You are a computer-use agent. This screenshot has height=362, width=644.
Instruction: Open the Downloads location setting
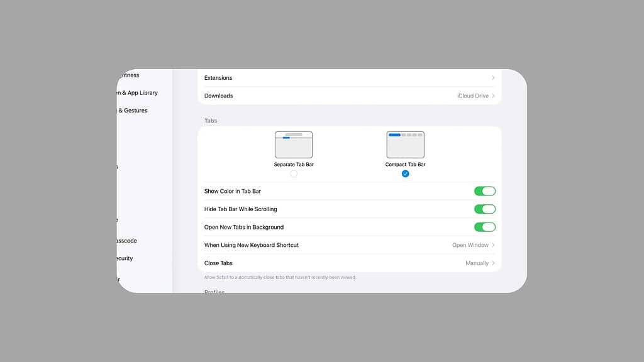click(x=349, y=96)
